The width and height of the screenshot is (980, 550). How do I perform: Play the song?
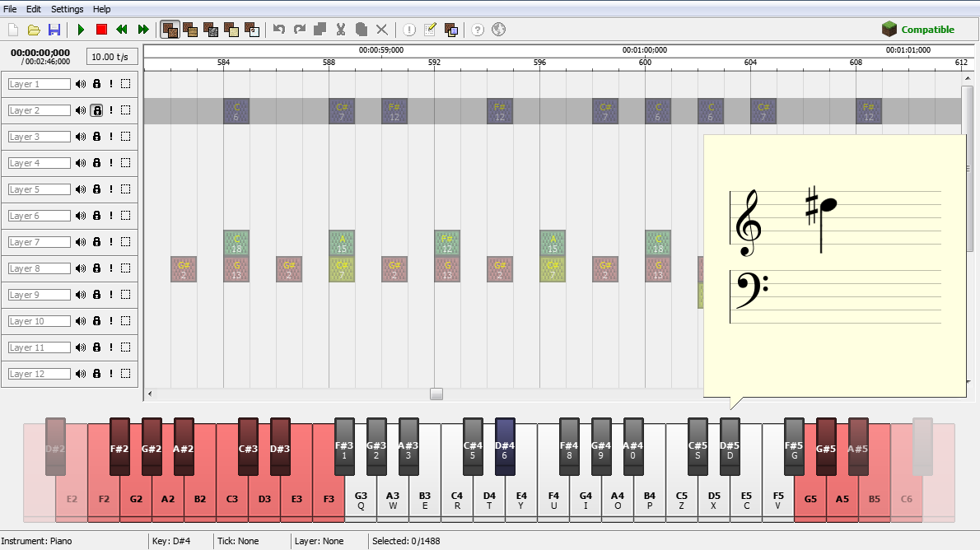coord(81,30)
